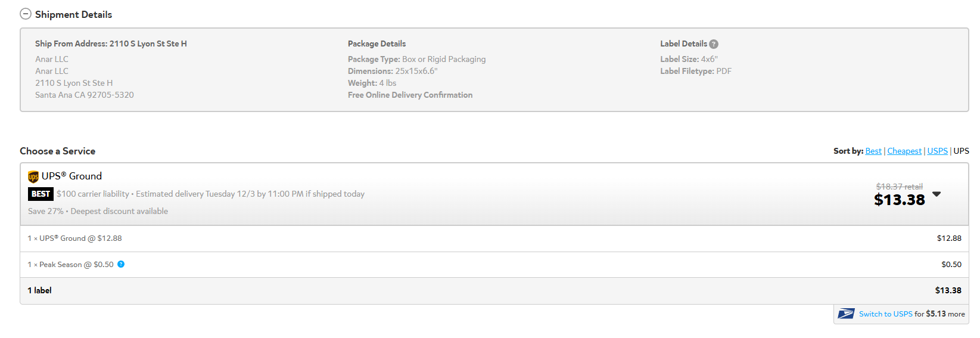
Task: Click the Peak Season surcharge row text
Action: 70,264
